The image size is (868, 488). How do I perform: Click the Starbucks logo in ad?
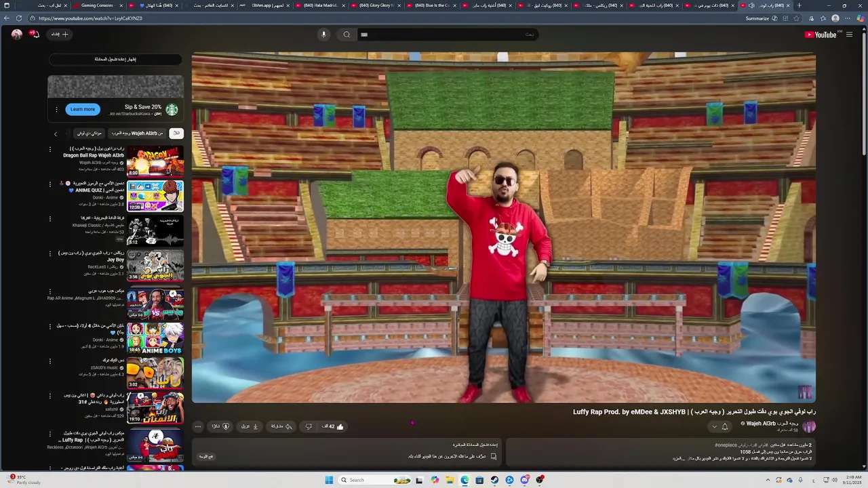coord(172,109)
